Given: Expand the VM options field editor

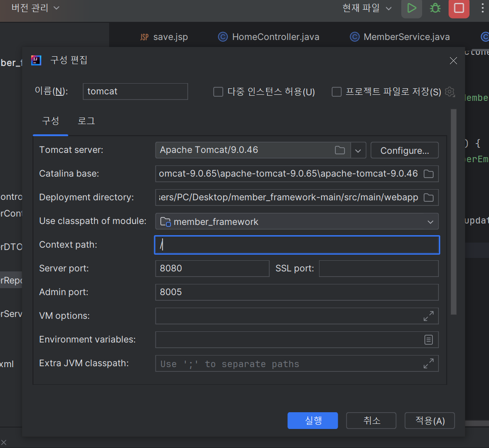Looking at the screenshot, I should click(429, 316).
